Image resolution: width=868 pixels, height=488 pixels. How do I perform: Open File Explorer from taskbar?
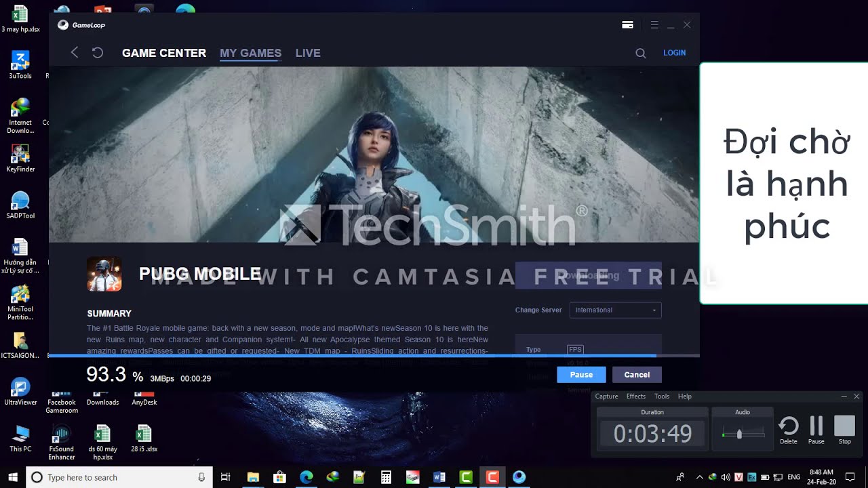click(252, 477)
